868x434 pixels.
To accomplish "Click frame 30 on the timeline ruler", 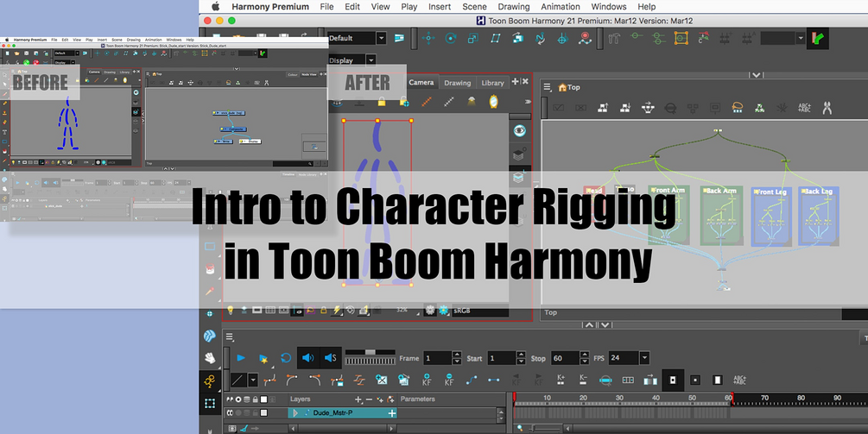I will [x=619, y=398].
